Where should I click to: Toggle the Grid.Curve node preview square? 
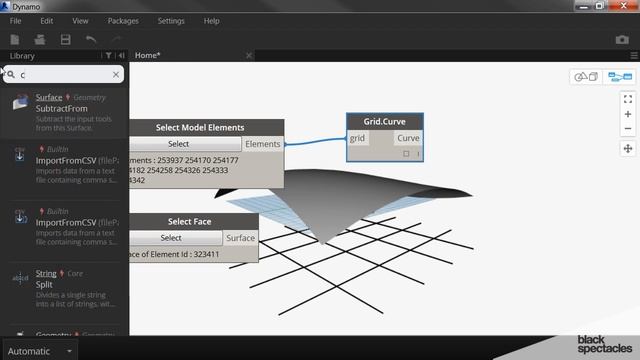(x=406, y=153)
